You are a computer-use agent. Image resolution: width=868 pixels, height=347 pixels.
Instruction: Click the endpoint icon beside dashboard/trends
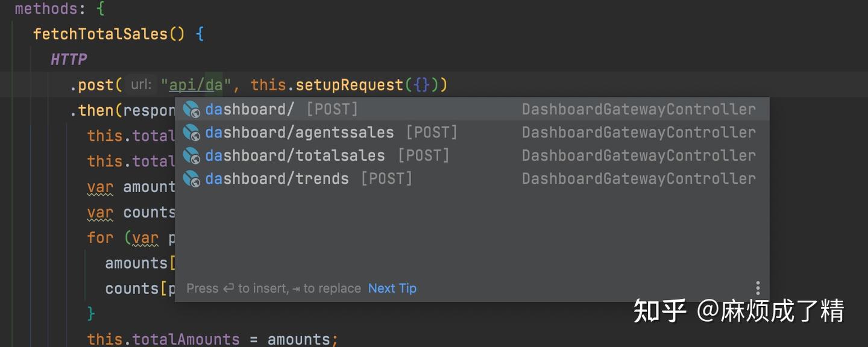(x=191, y=179)
